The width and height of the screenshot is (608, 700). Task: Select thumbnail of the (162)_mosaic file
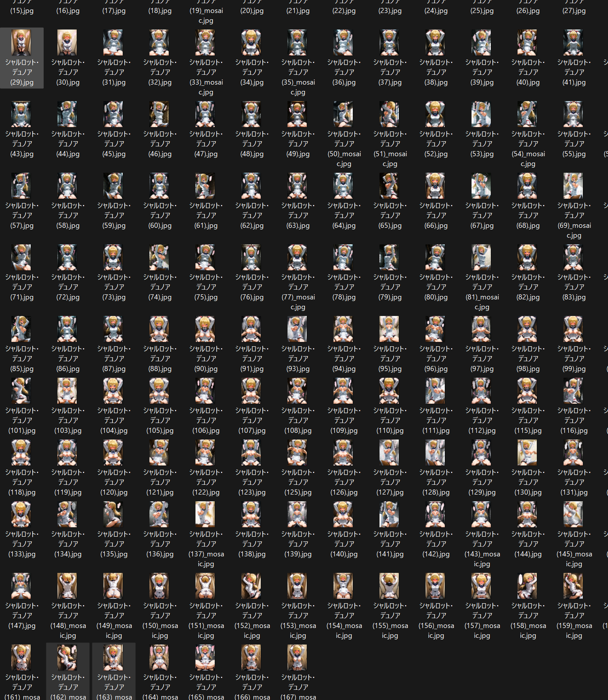[67, 658]
